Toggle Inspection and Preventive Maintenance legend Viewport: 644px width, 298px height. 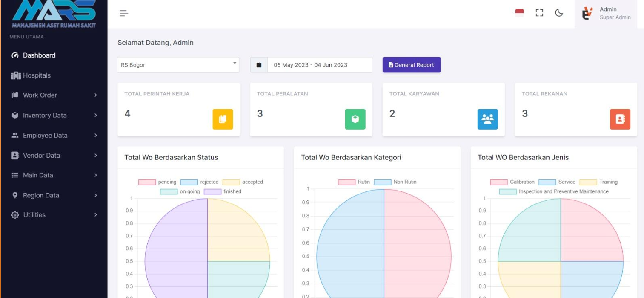tap(554, 191)
